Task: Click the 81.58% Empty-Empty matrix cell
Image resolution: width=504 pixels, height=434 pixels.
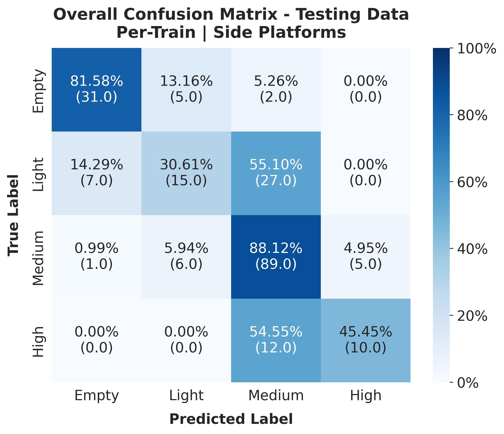Action: [97, 90]
